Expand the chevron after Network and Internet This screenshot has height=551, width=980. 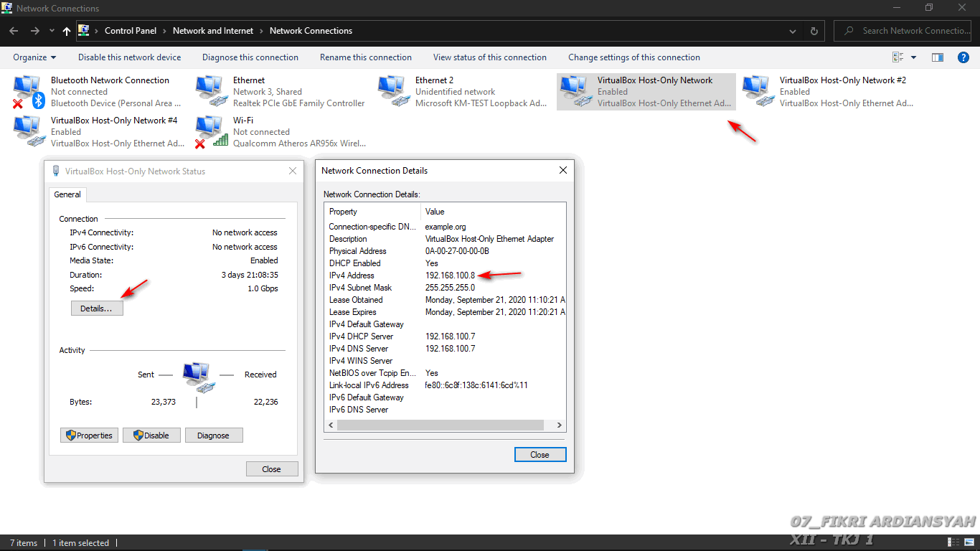[262, 31]
